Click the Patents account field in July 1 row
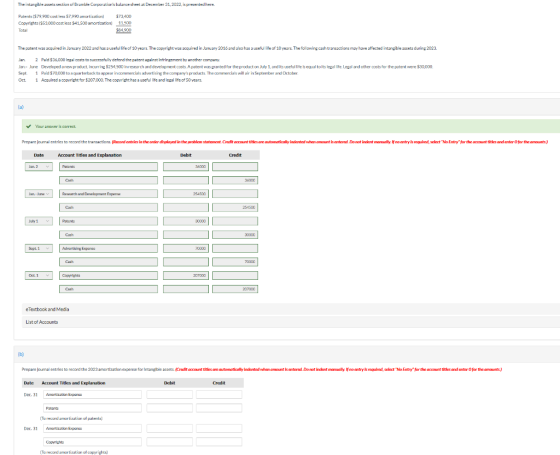The height and width of the screenshot is (455, 560). point(108,221)
